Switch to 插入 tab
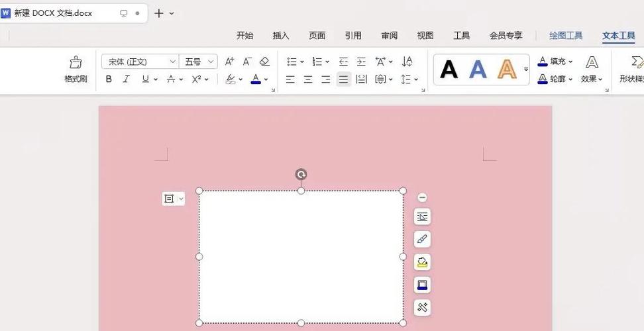The width and height of the screenshot is (644, 331). 281,36
